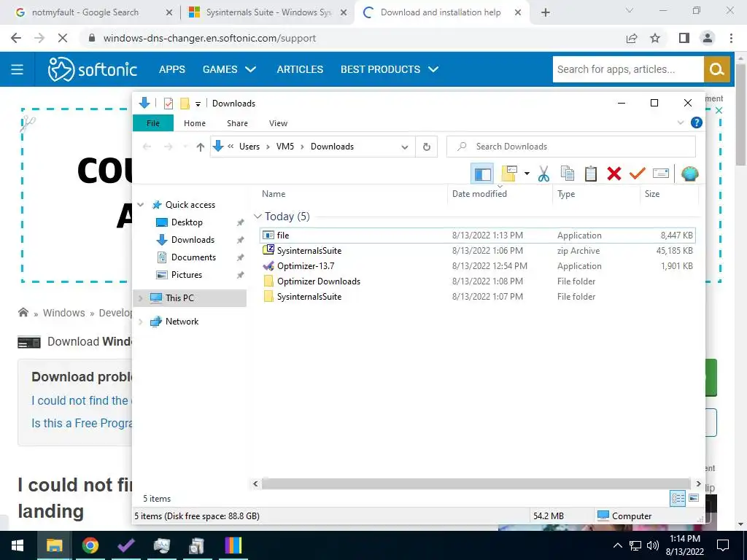Click the horizontal scrollbar in file list
The image size is (747, 560).
point(476,484)
